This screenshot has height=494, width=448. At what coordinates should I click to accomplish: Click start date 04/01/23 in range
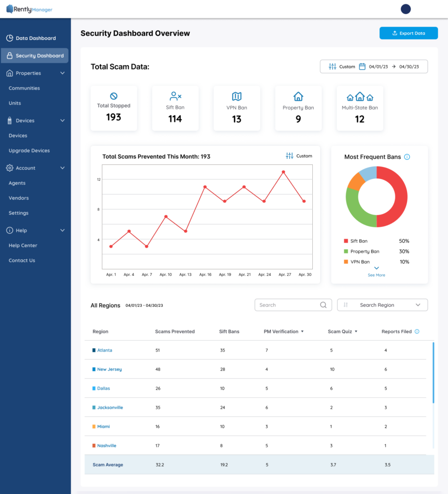click(x=378, y=67)
